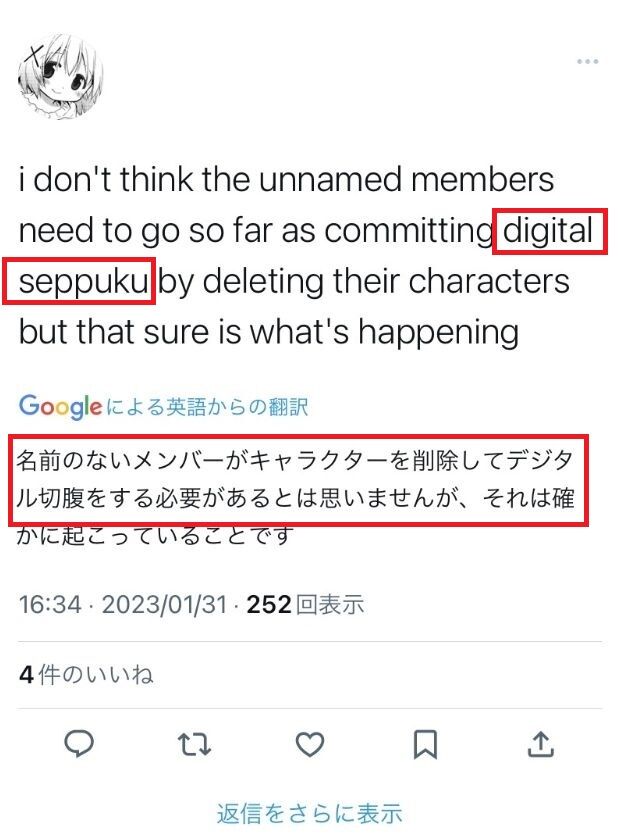Tap the boxed Japanese translation text

click(298, 480)
